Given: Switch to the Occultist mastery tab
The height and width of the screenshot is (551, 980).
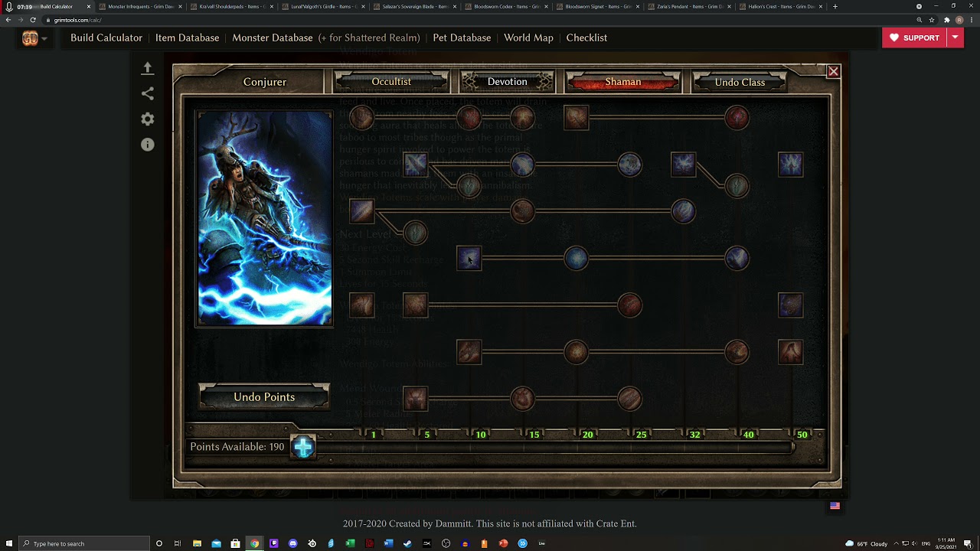Looking at the screenshot, I should (x=391, y=81).
